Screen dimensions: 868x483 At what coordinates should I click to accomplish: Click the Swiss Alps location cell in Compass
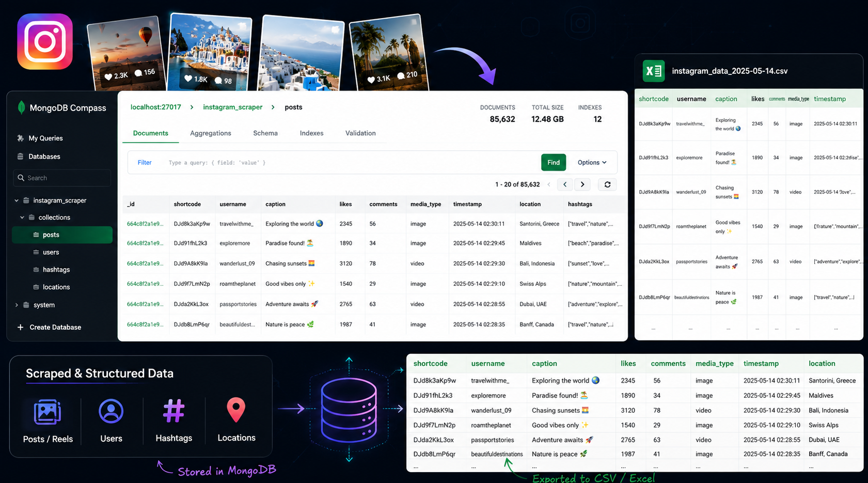[x=533, y=284]
